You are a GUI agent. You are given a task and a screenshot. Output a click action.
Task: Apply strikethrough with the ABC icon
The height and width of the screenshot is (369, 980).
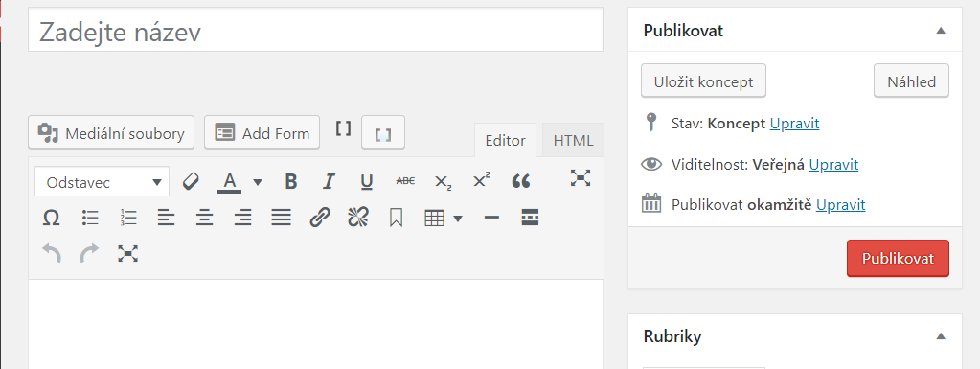pos(405,181)
